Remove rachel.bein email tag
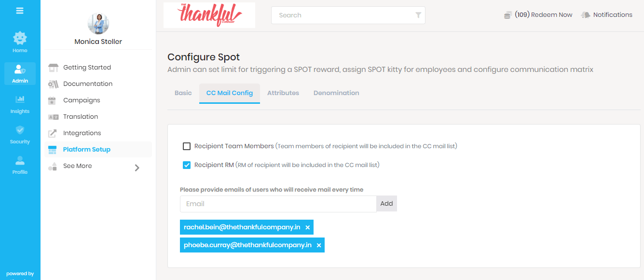Viewport: 644px width, 280px height. (308, 227)
